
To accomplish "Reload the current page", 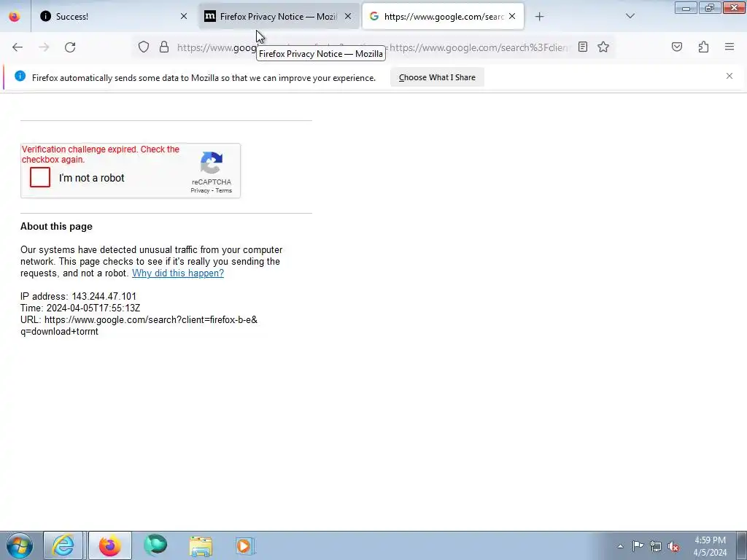I will [x=70, y=47].
